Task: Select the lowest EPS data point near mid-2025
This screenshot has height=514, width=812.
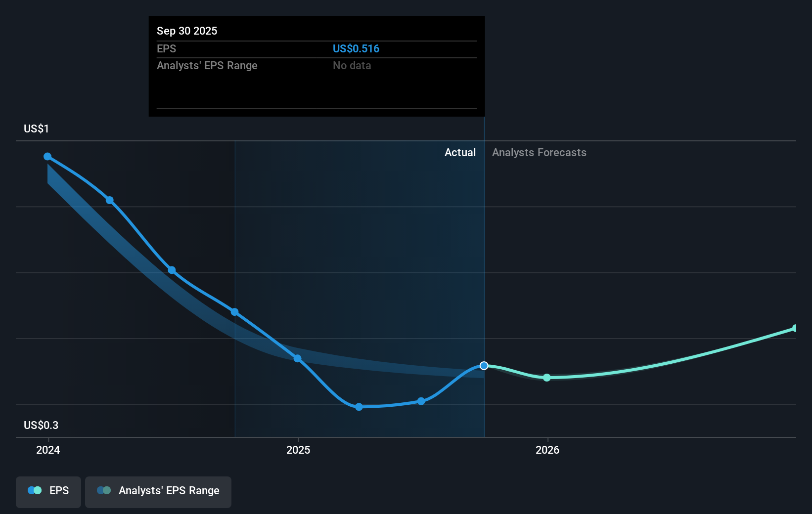Action: click(359, 407)
